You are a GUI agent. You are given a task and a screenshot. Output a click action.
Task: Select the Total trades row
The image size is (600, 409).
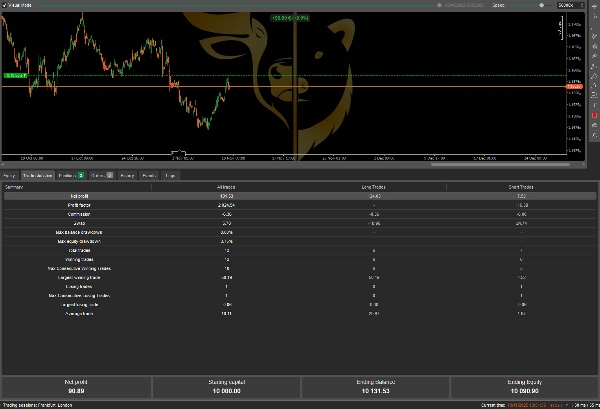300,251
